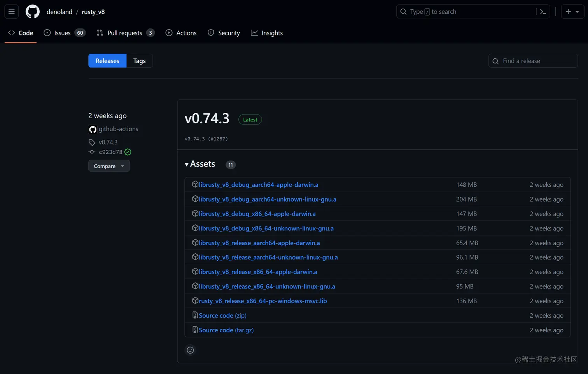Open the denoland owner link
The image size is (588, 374).
point(59,12)
